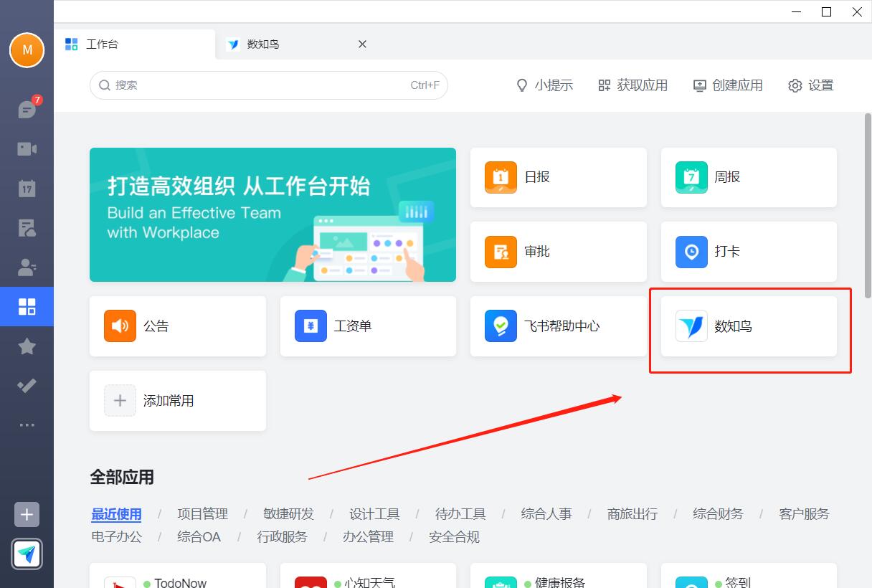Screen dimensions: 872x588
Task: Open the 公告 announcement app
Action: 178,326
